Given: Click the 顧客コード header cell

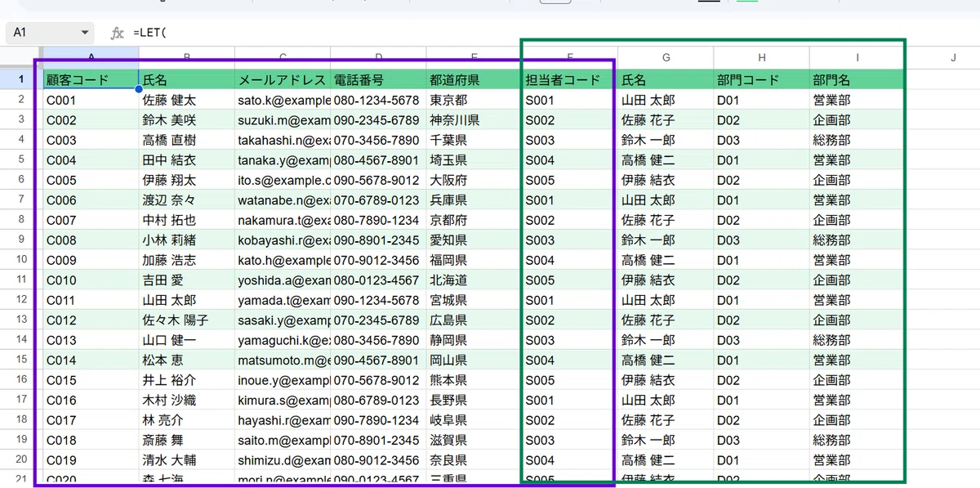Looking at the screenshot, I should pyautogui.click(x=91, y=80).
